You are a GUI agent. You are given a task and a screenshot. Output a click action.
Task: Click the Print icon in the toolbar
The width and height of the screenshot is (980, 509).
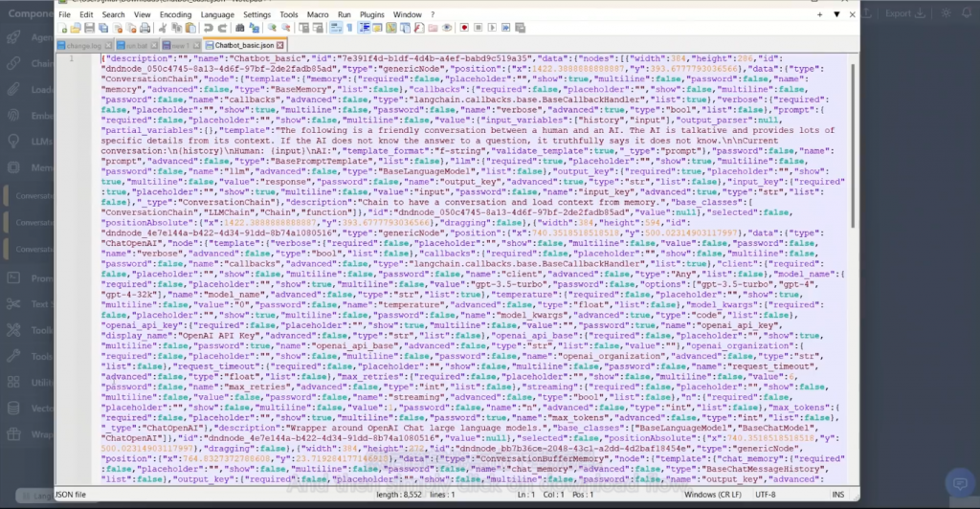(145, 28)
